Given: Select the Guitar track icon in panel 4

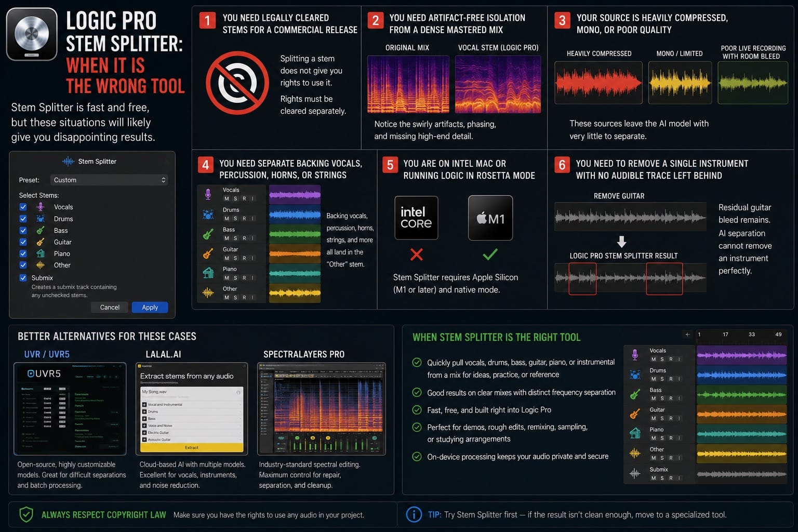Looking at the screenshot, I should tap(208, 254).
